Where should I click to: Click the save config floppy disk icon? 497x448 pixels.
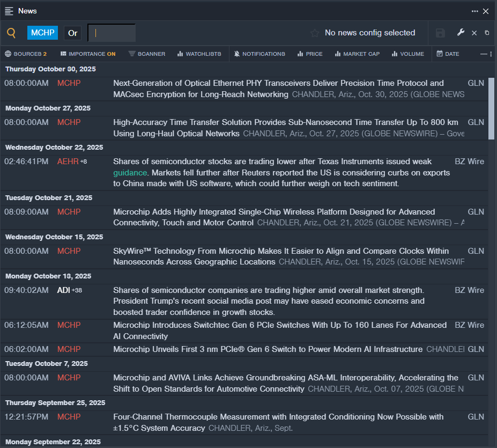440,33
